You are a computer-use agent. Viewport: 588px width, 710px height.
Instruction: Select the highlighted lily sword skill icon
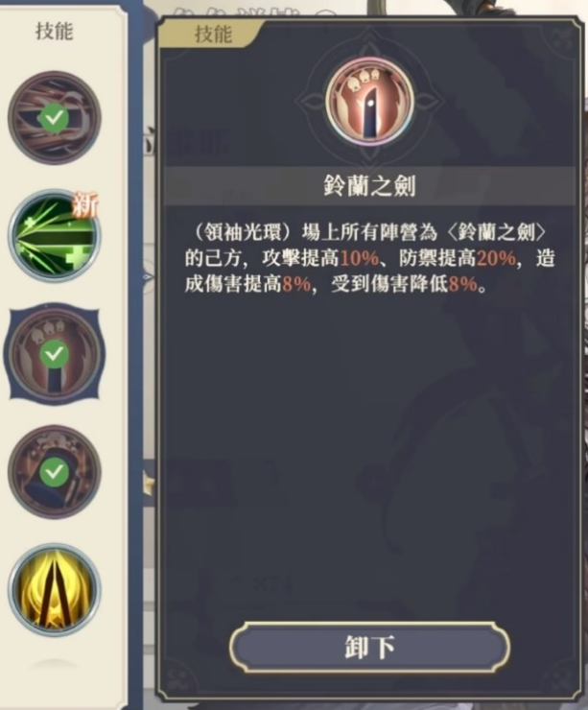click(x=55, y=354)
